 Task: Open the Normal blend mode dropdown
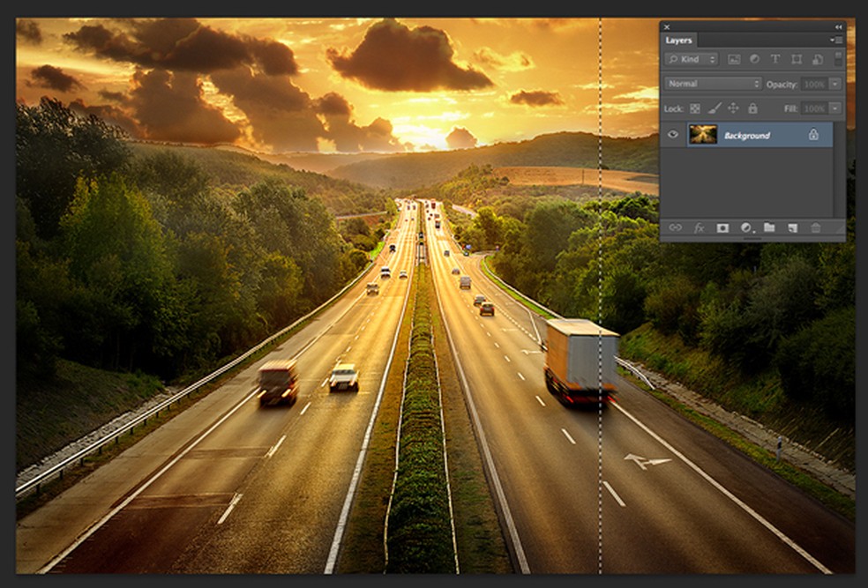click(x=714, y=84)
